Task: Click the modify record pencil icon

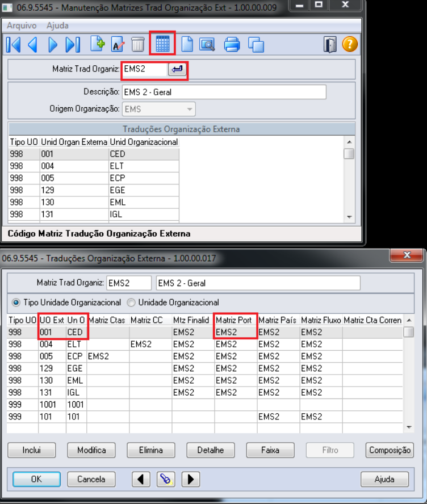Action: click(x=118, y=44)
